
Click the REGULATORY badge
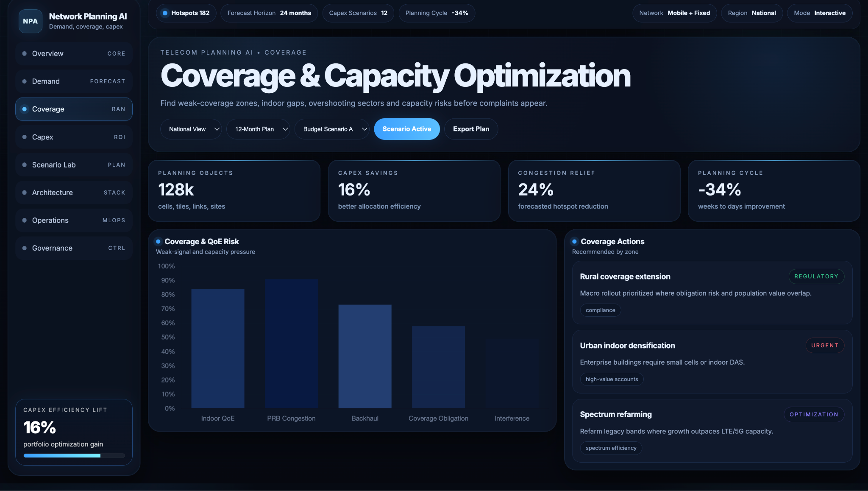pos(816,276)
